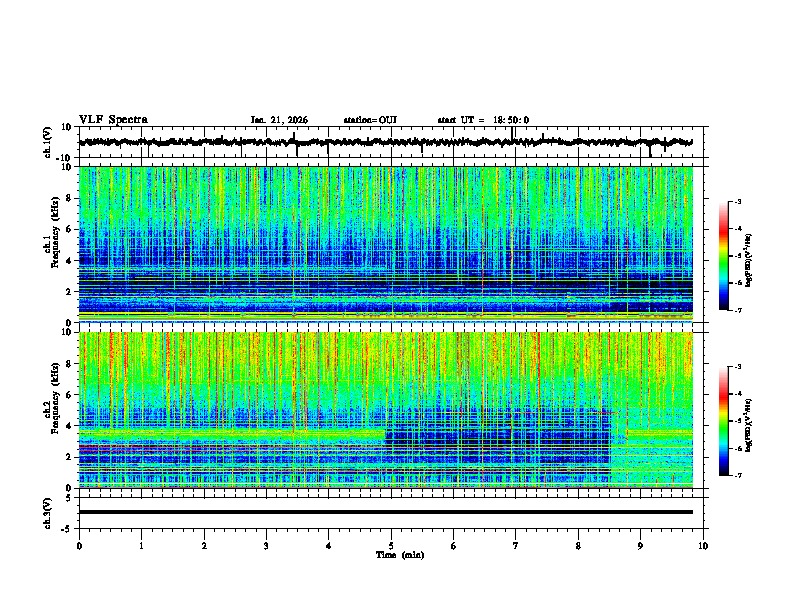Click the "start UT = 18:50: 0" text
The width and height of the screenshot is (792, 612).
[x=483, y=120]
